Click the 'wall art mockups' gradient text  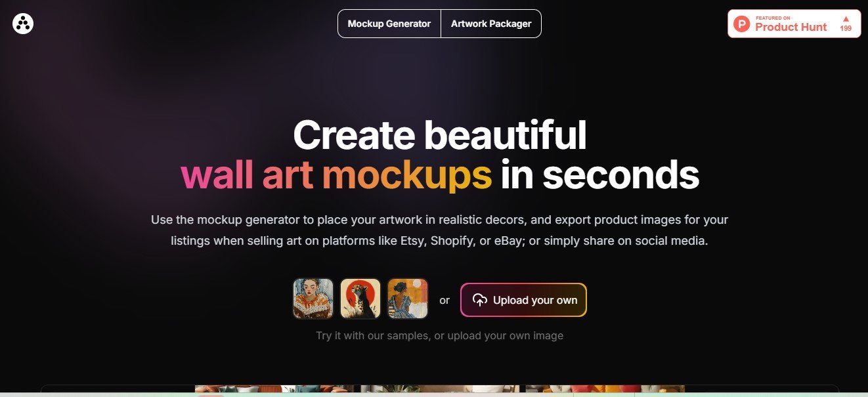(336, 175)
